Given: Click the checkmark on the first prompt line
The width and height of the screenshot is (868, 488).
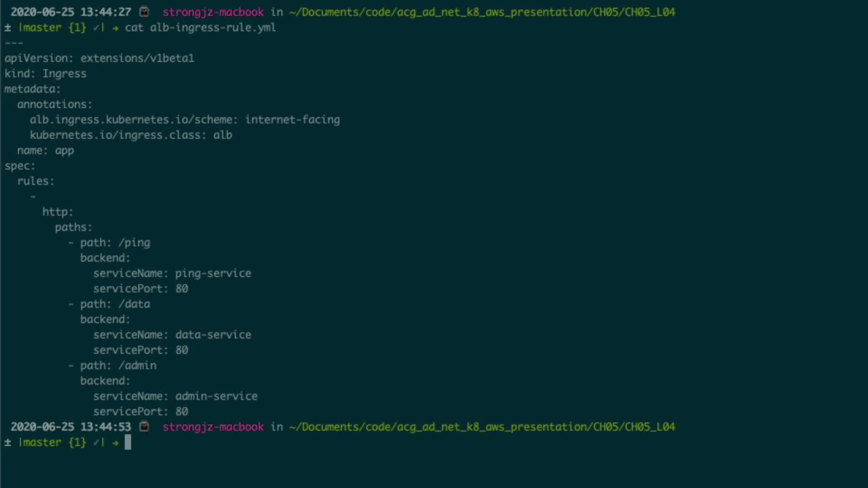Looking at the screenshot, I should point(96,28).
